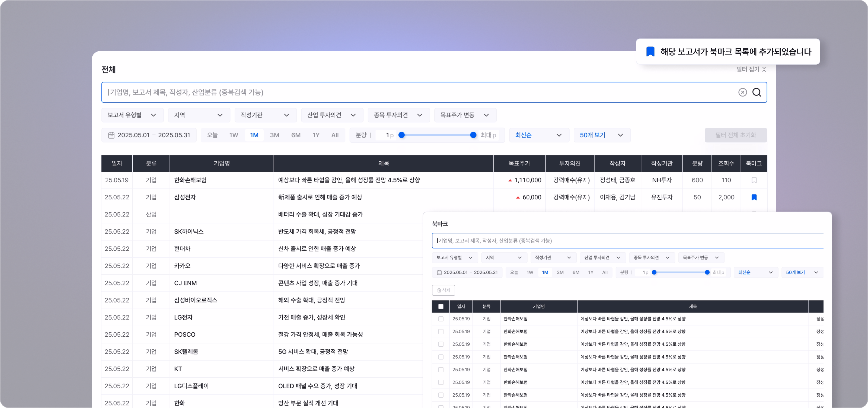Select the 3M period tab in main filters
Viewport: 868px width, 408px height.
(x=274, y=135)
